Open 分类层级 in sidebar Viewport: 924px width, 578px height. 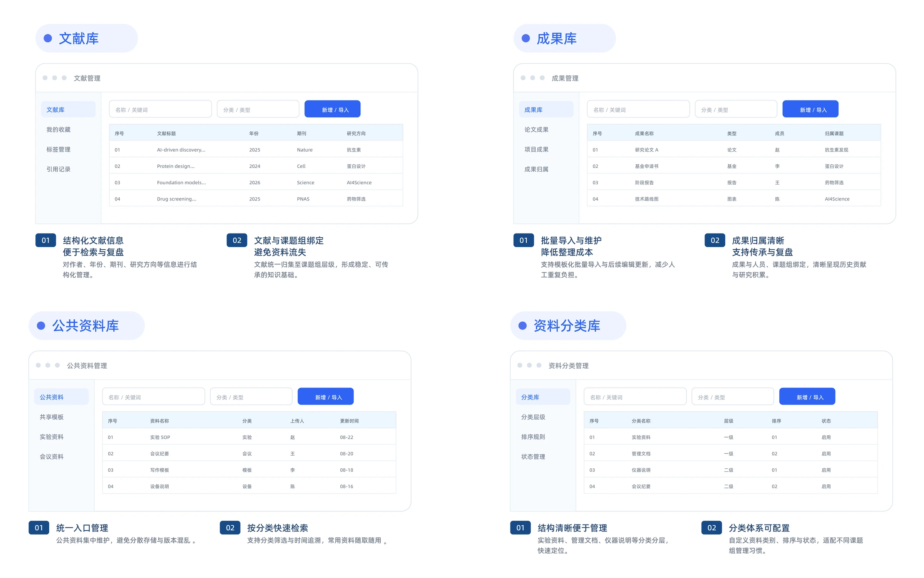pos(533,417)
